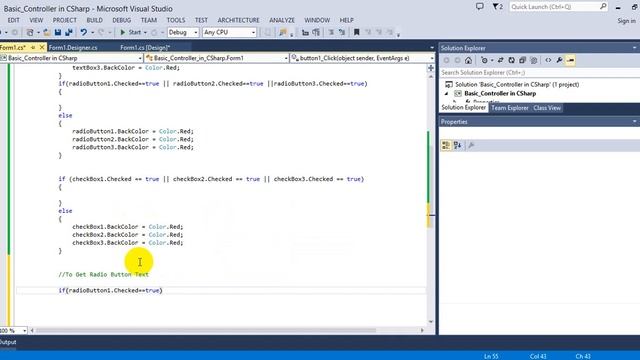Open the ARCHITECTURE menu

(x=238, y=20)
